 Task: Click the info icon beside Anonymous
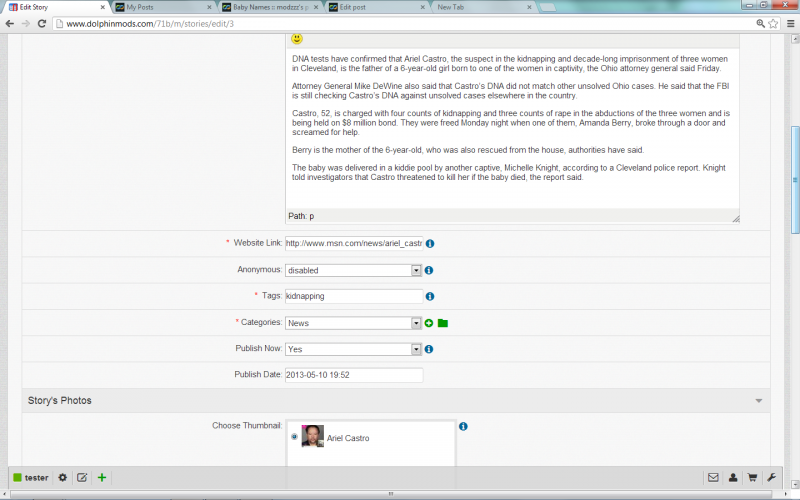(429, 270)
